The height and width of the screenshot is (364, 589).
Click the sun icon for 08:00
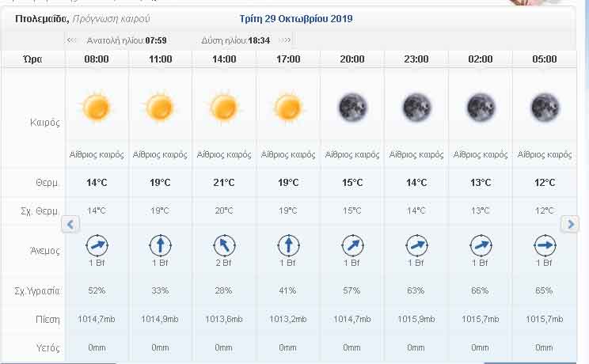(96, 106)
